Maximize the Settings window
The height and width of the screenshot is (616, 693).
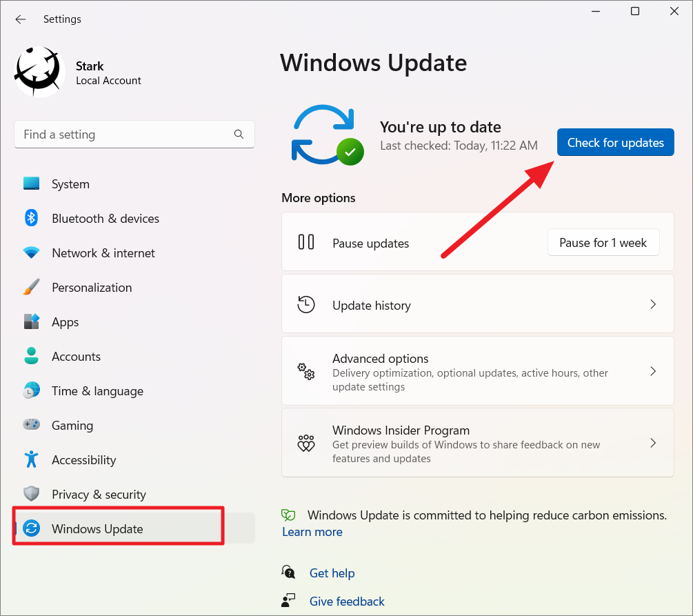coord(634,11)
